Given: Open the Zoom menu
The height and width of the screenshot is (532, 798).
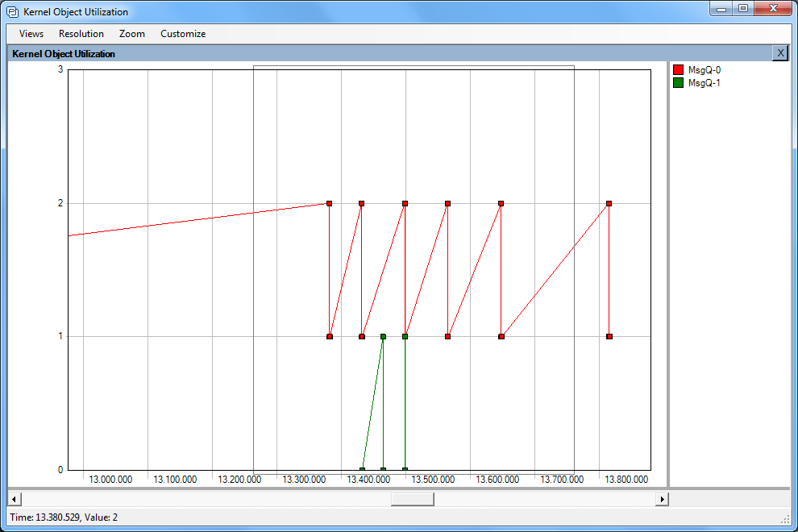Looking at the screenshot, I should [132, 34].
